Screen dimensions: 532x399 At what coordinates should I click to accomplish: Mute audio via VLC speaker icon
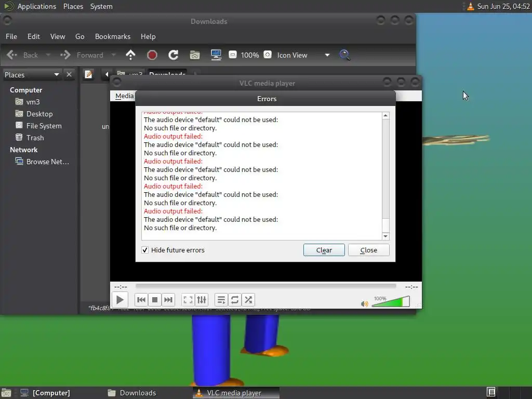click(x=364, y=303)
